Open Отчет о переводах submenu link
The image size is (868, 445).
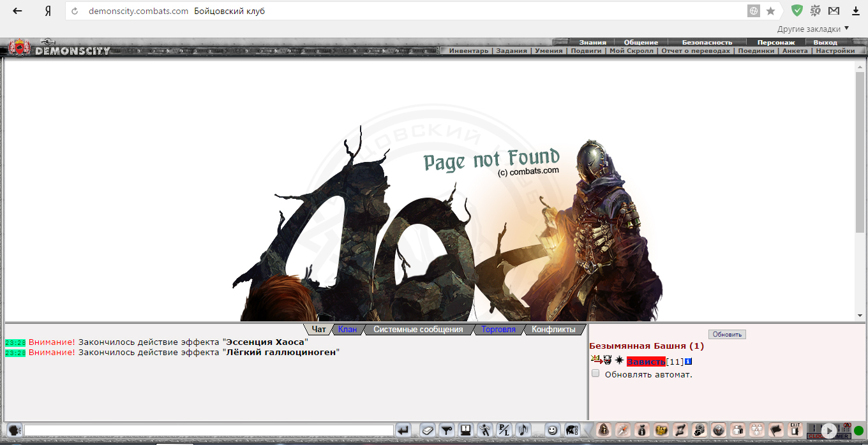tap(696, 51)
